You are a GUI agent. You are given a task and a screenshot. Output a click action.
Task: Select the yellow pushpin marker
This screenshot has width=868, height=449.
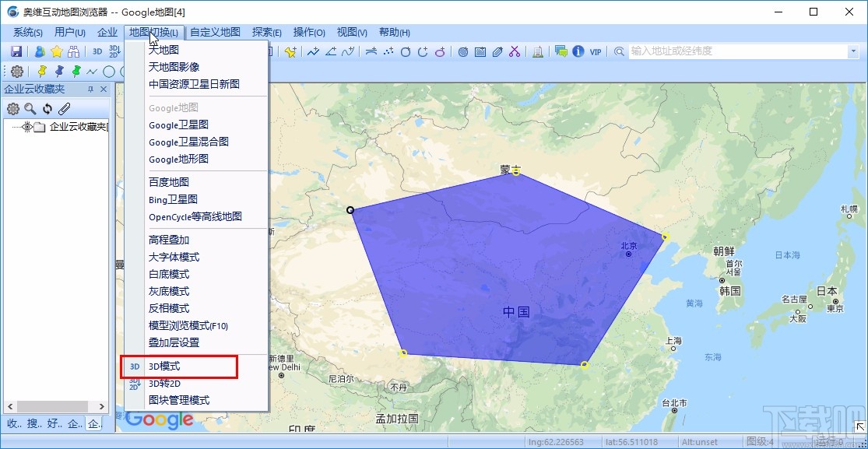coord(42,71)
